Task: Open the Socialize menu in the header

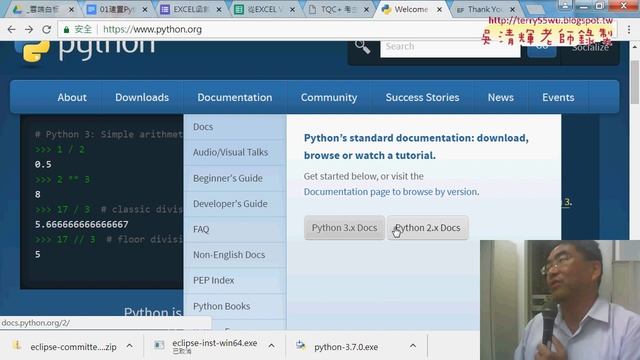Action: tap(590, 48)
